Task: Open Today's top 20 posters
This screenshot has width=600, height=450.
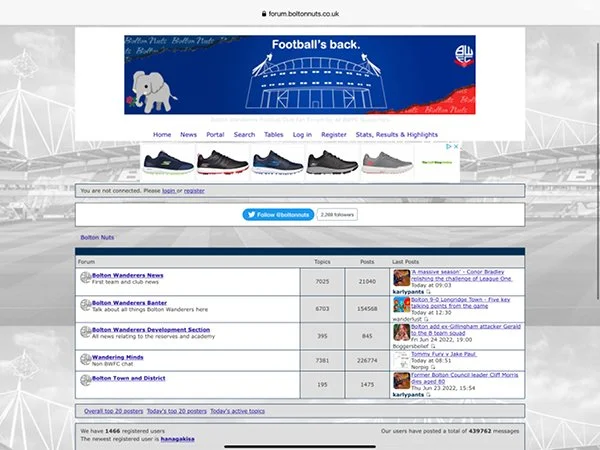Action: (176, 411)
